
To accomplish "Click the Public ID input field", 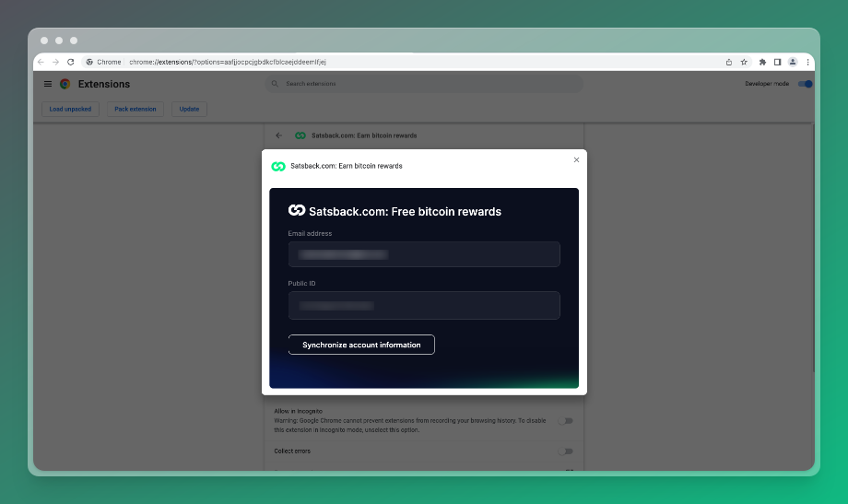I will pos(424,306).
